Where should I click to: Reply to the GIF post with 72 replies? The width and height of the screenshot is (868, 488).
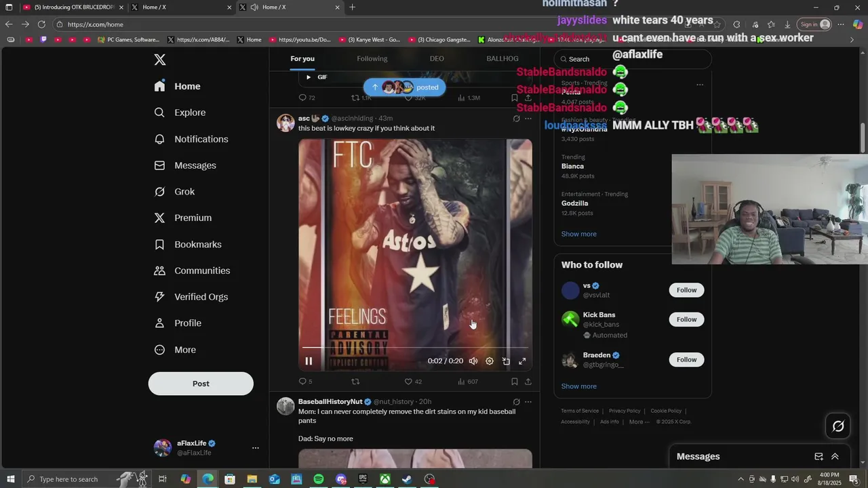[x=307, y=98]
